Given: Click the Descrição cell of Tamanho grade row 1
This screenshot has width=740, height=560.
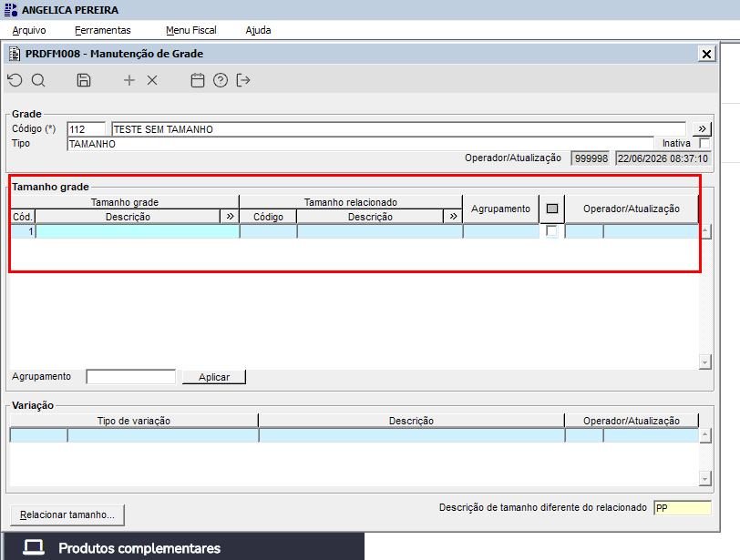Looking at the screenshot, I should click(138, 231).
